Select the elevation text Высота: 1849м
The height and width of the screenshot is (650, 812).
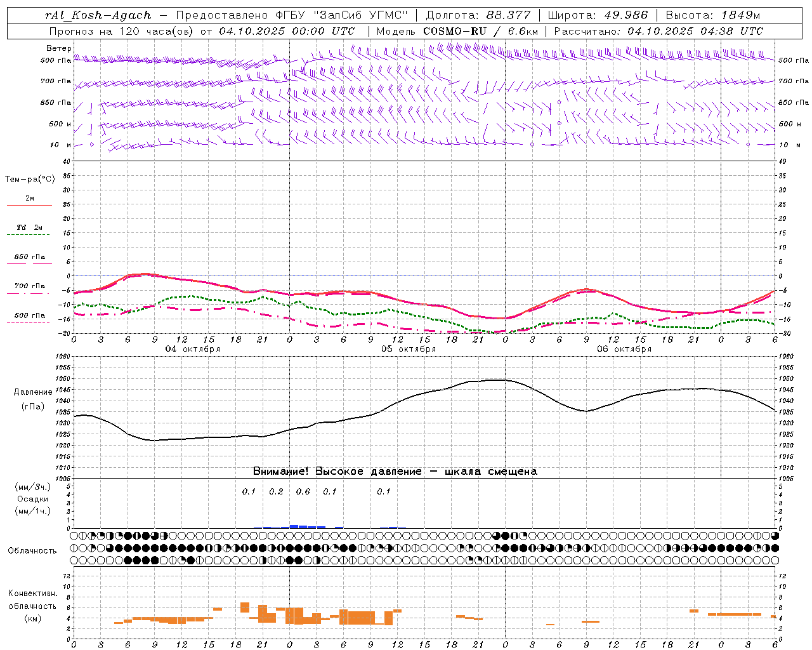[712, 15]
